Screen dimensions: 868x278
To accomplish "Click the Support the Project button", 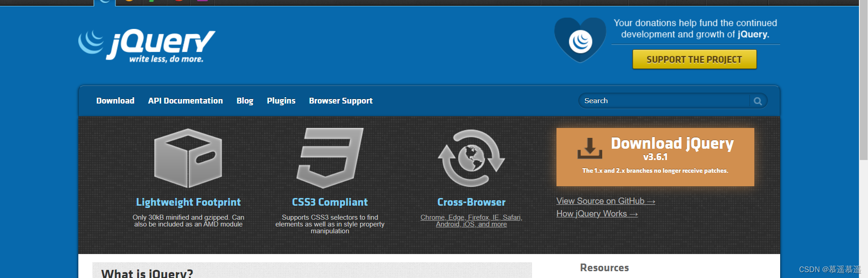I will tap(694, 60).
